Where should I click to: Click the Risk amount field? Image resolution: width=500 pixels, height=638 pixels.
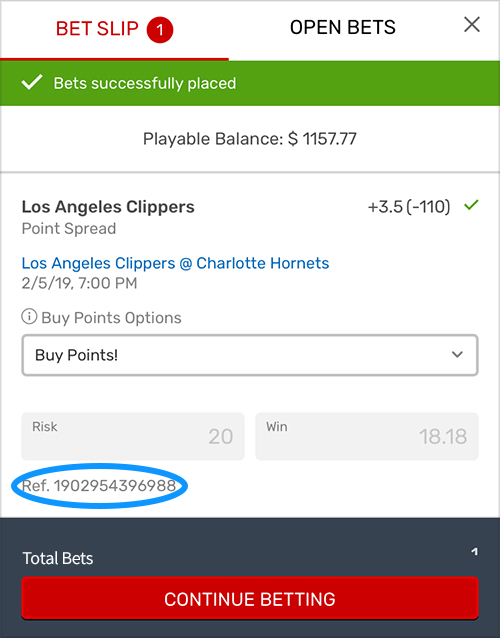tap(133, 436)
